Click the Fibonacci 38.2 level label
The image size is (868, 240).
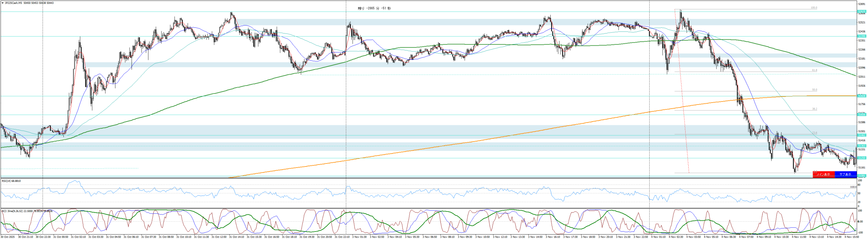pyautogui.click(x=814, y=109)
